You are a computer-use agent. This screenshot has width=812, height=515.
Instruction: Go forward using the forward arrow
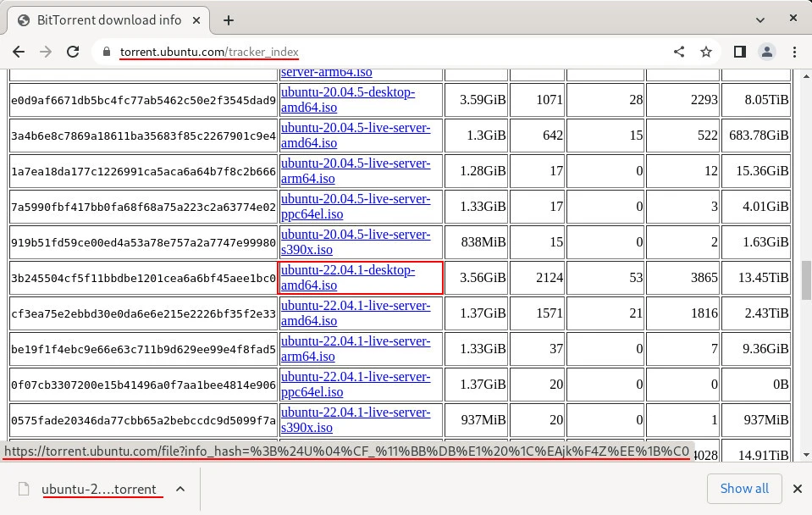pos(46,52)
